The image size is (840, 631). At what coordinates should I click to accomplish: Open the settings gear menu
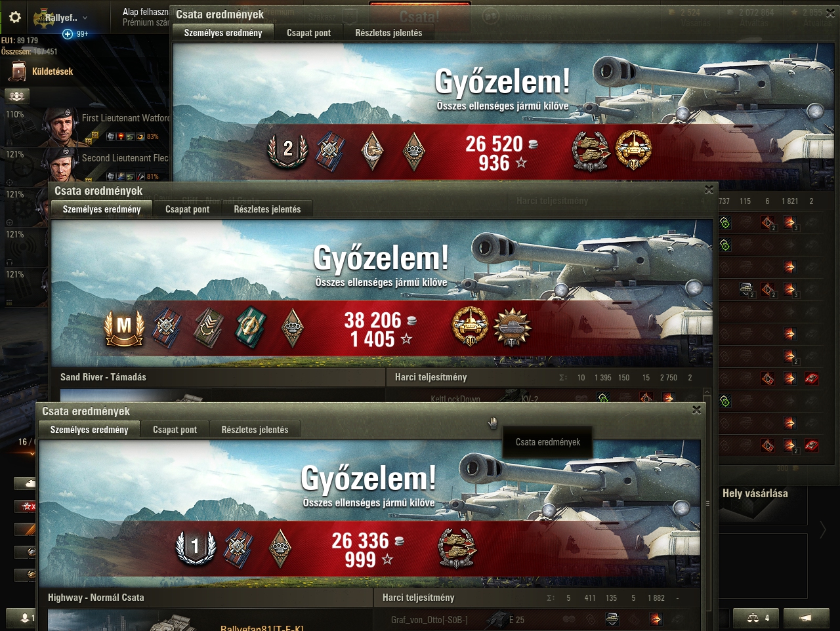pyautogui.click(x=15, y=18)
